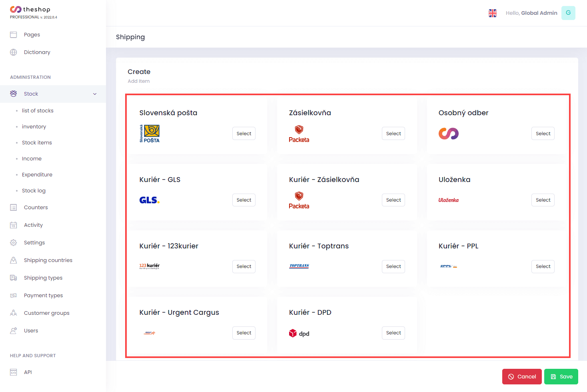
Task: Select Kuriér - 123kurier shipping
Action: [244, 266]
